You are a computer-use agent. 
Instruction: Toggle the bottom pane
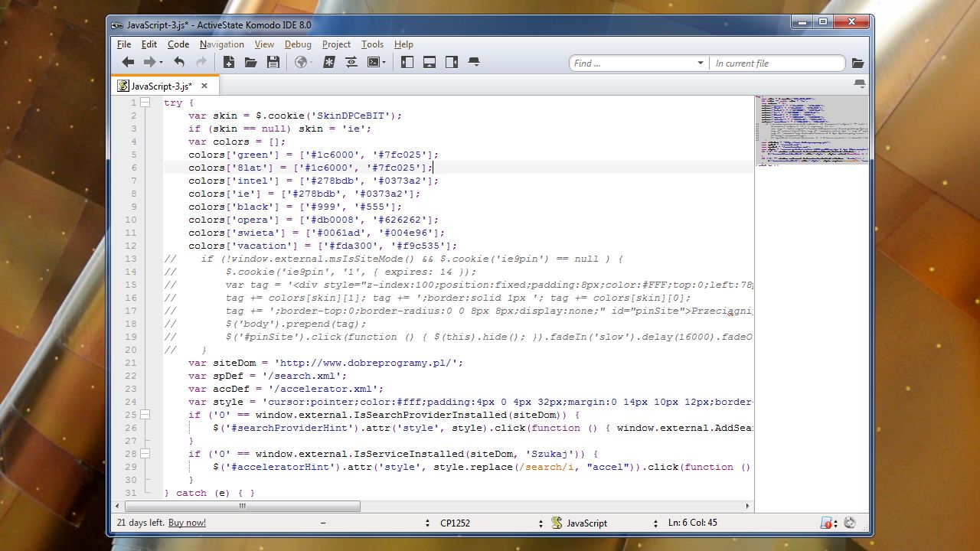tap(430, 63)
